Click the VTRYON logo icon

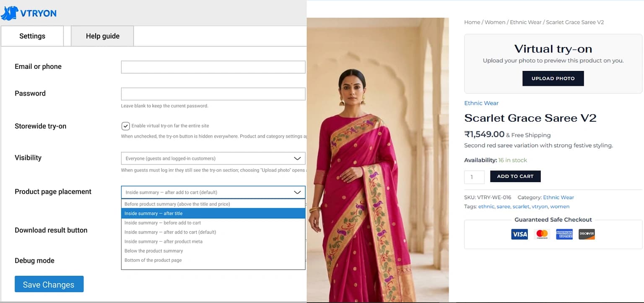coord(9,13)
